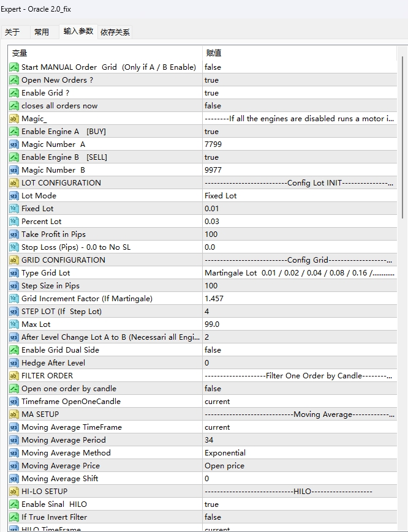
Task: Open the Type Grid Lot Martingale dropdown
Action: [300, 273]
